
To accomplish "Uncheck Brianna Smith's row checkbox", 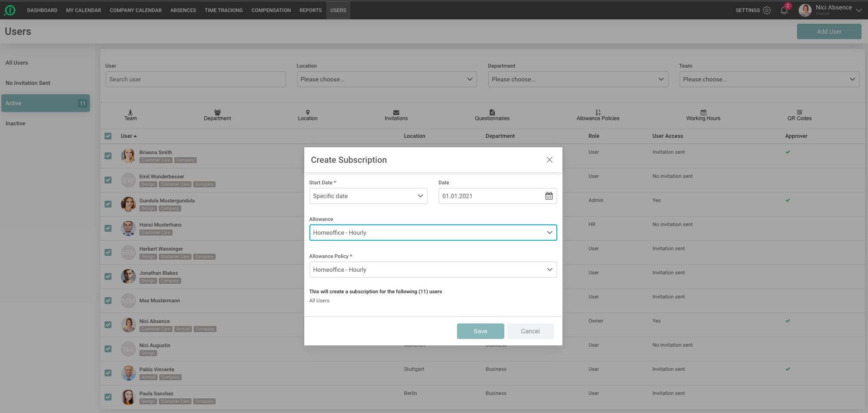I will [x=108, y=156].
